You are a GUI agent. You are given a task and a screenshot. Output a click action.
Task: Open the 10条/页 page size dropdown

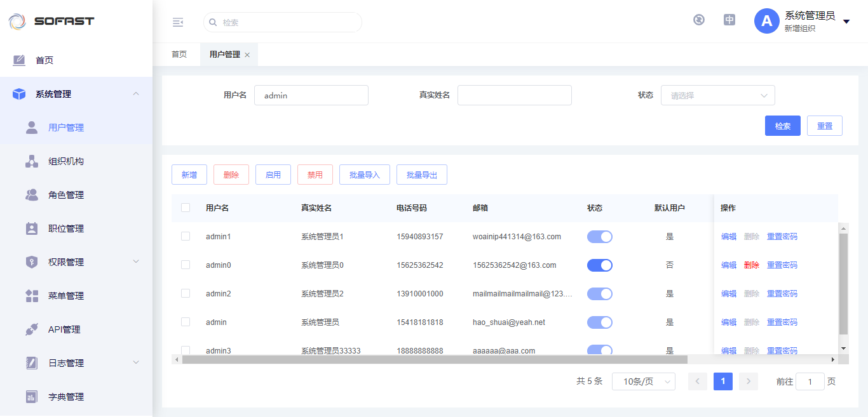point(643,381)
